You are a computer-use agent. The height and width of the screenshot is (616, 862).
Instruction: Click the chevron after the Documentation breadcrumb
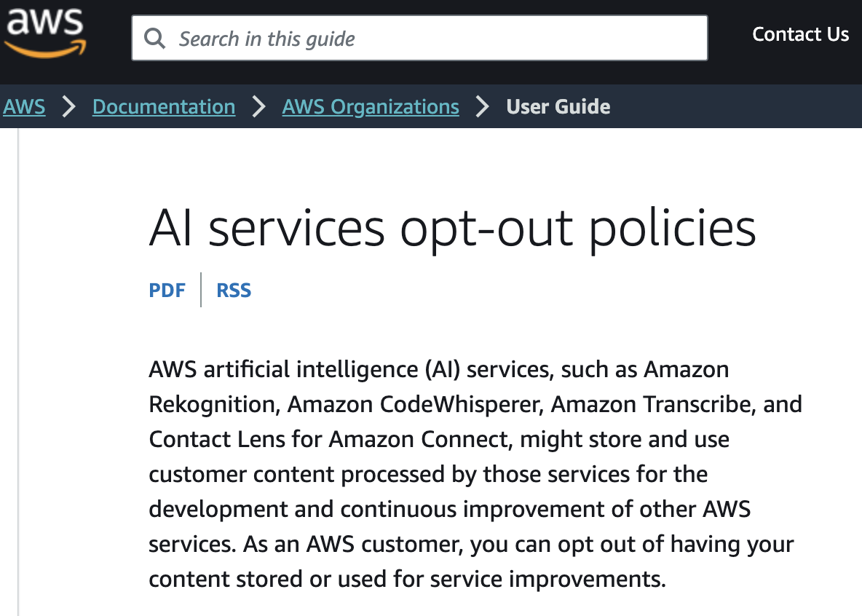[x=259, y=107]
